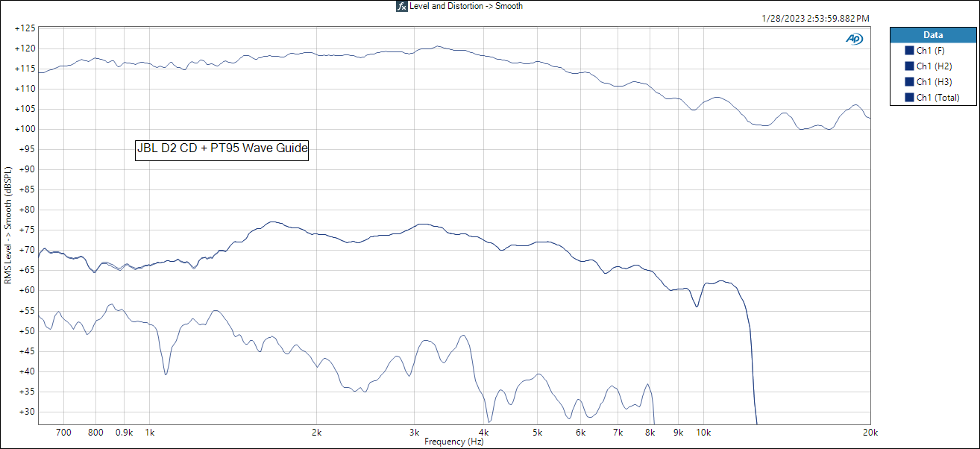
Task: Click the Data legend header
Action: pos(932,35)
